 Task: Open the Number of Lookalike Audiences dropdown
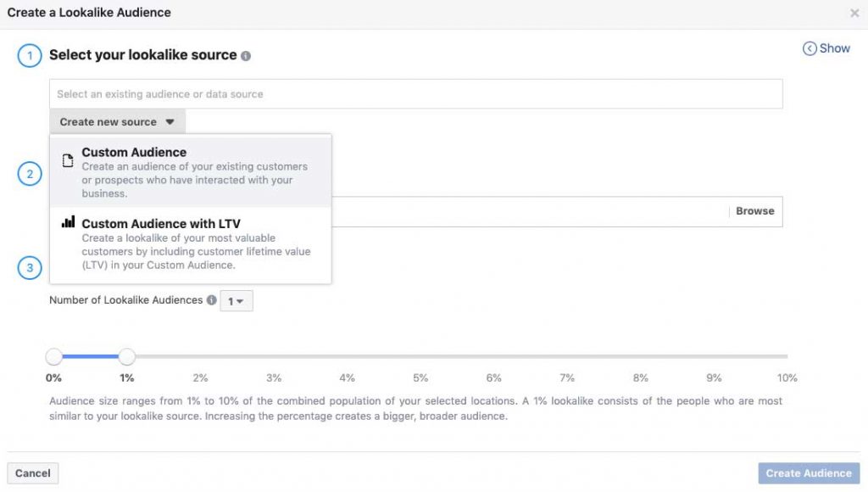point(236,301)
